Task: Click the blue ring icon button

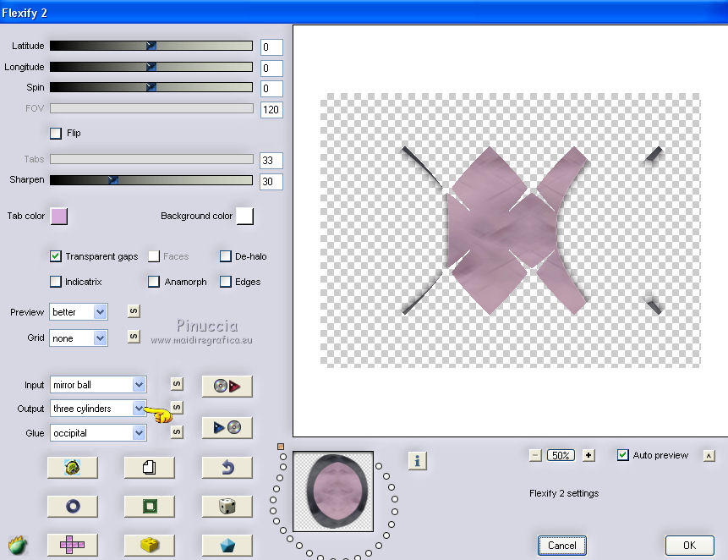Action: [x=73, y=506]
